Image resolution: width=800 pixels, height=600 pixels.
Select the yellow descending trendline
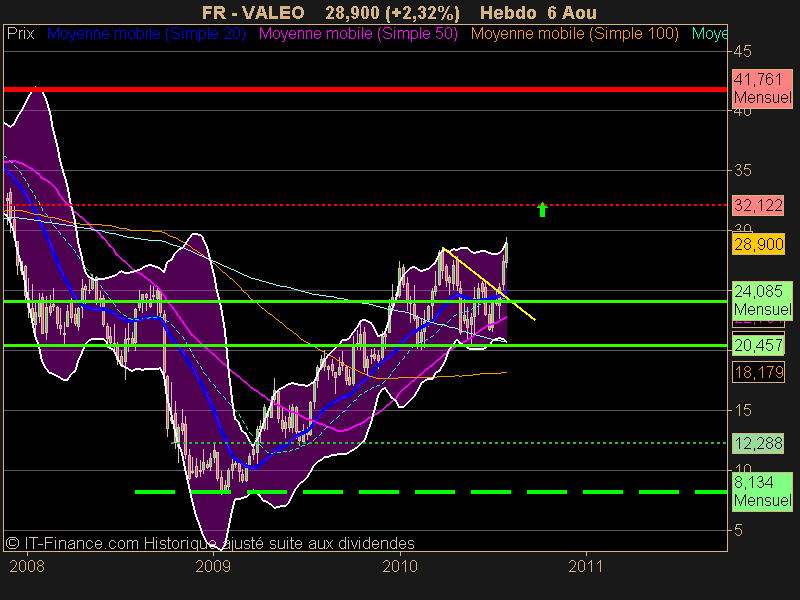(488, 284)
